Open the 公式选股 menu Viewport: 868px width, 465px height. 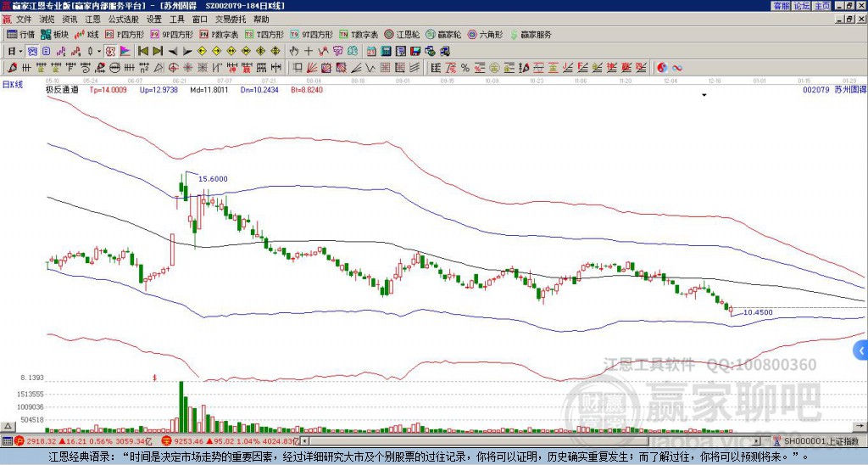[124, 20]
